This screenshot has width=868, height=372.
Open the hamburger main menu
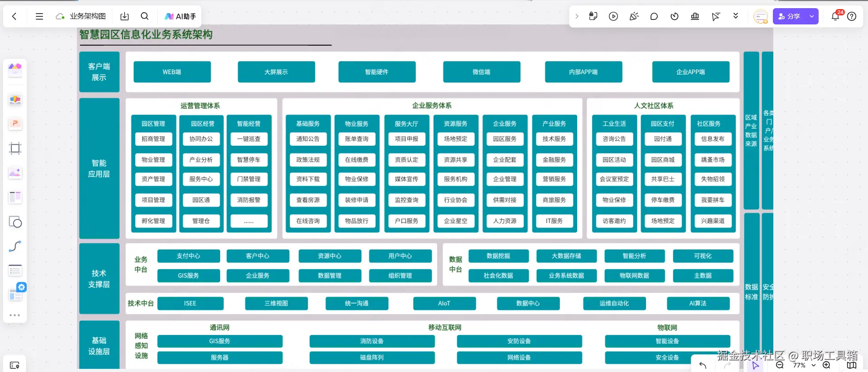point(39,16)
